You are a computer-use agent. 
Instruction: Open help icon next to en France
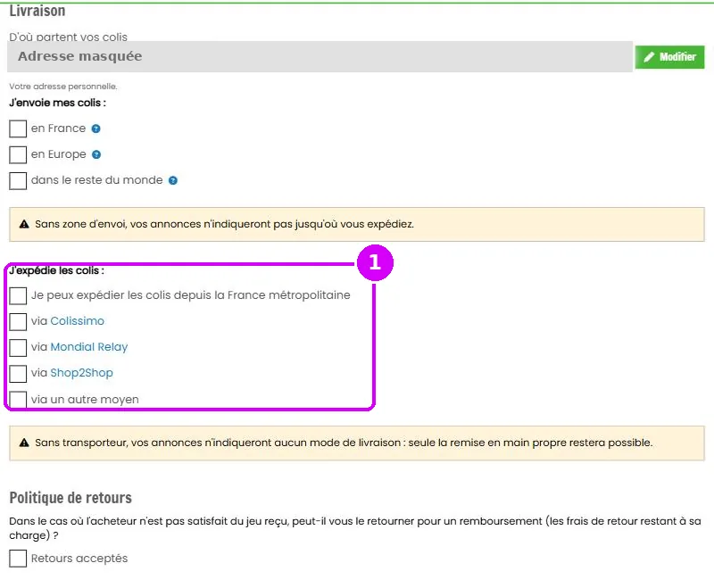tap(95, 128)
